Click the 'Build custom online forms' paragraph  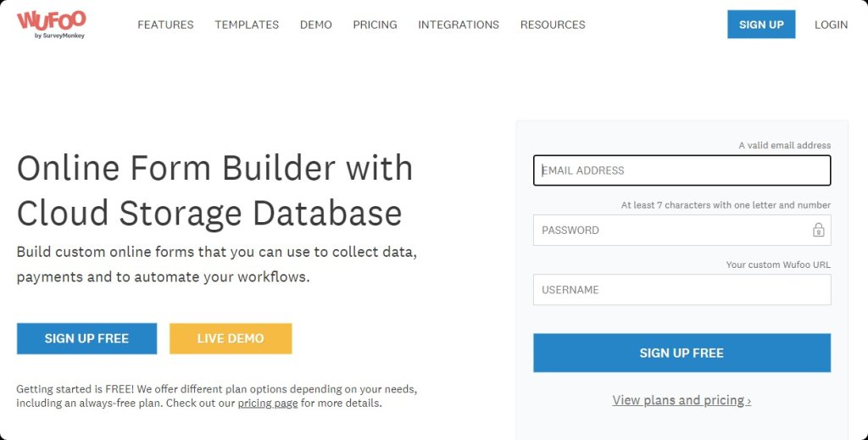pyautogui.click(x=217, y=264)
